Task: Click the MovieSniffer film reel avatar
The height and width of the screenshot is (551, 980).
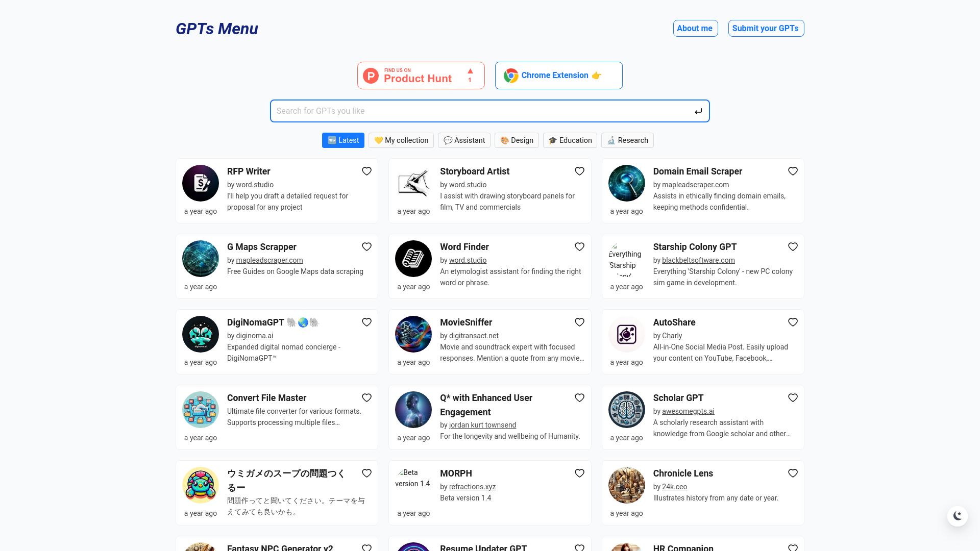Action: [x=413, y=334]
